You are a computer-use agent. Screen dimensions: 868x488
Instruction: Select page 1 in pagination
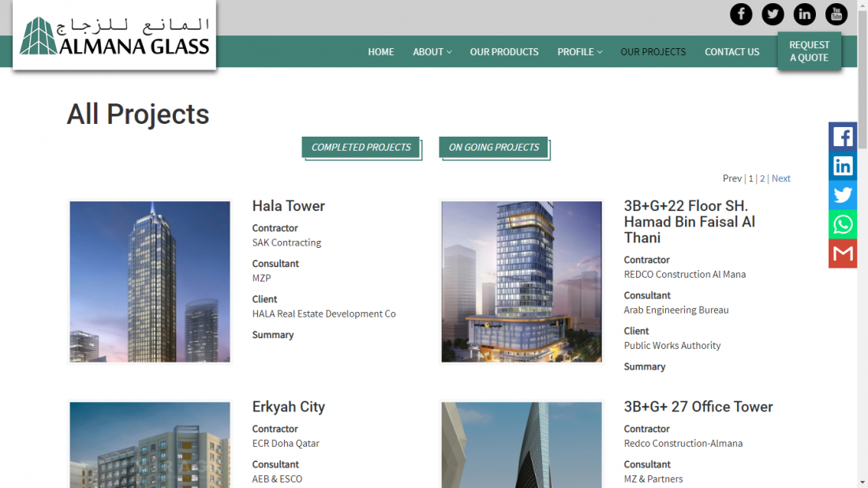click(x=750, y=178)
